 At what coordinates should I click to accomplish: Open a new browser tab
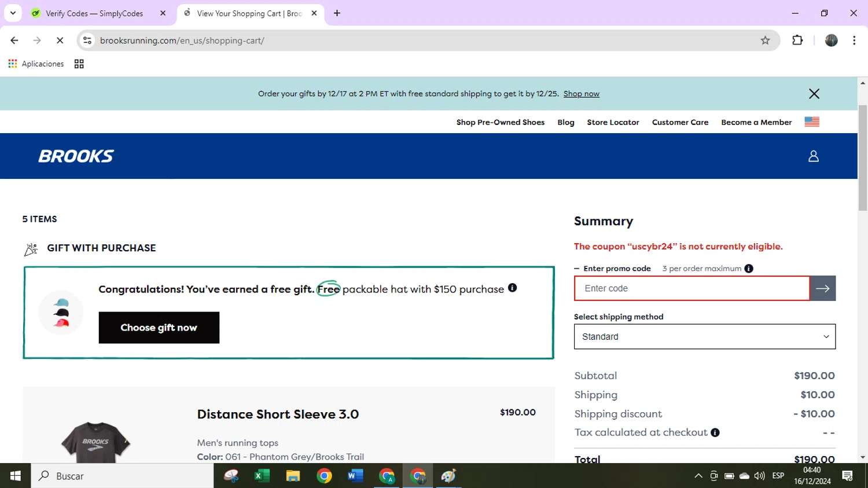[337, 13]
